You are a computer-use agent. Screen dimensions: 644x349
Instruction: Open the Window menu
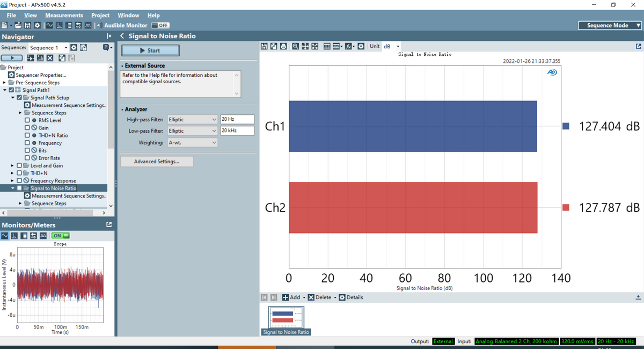coord(128,15)
